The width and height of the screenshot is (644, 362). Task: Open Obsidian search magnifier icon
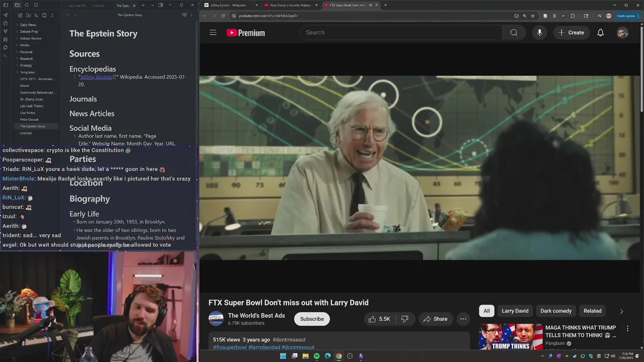coord(27,5)
